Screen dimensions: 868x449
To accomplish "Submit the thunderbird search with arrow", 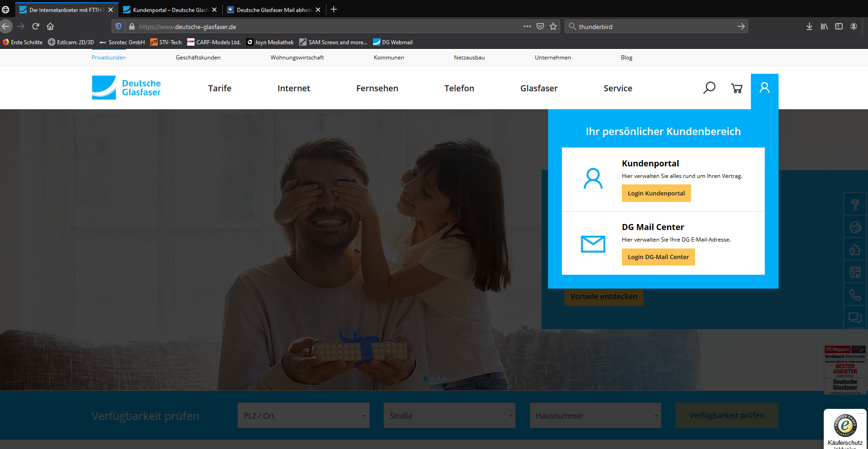I will [x=741, y=26].
